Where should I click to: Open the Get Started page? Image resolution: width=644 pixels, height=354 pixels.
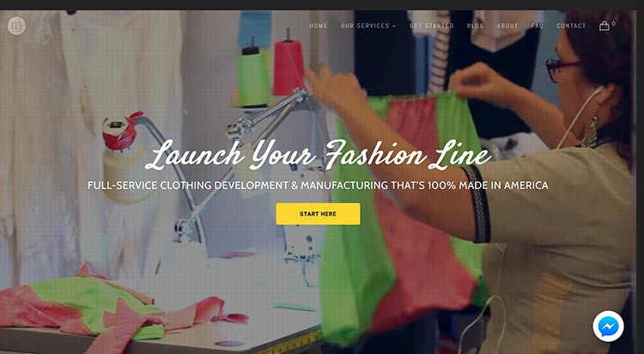[x=431, y=26]
